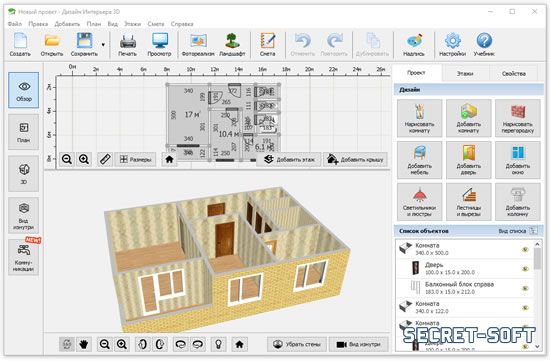Open the Справка menu
The width and height of the screenshot is (550, 361).
[x=182, y=24]
